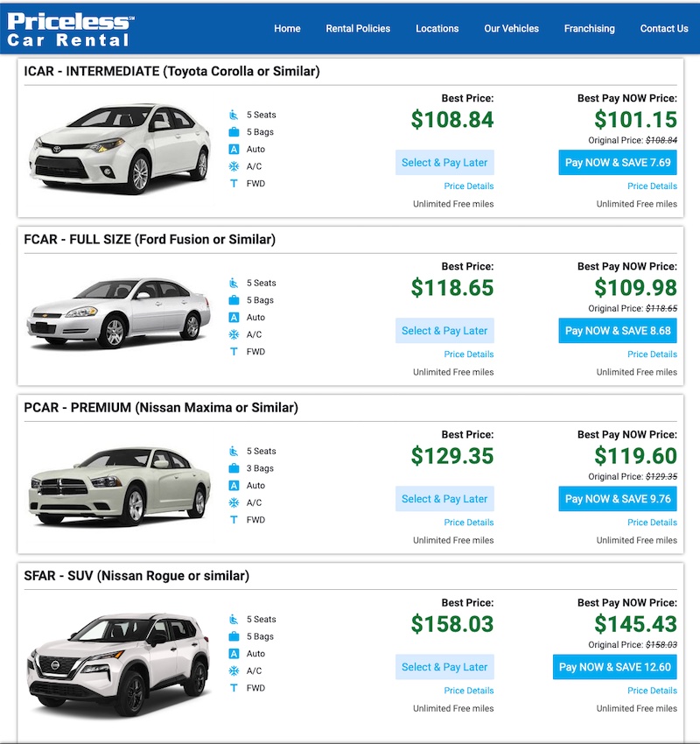Viewport: 700px width, 744px height.
Task: Click the Priceless Car Rental logo
Action: (x=71, y=30)
